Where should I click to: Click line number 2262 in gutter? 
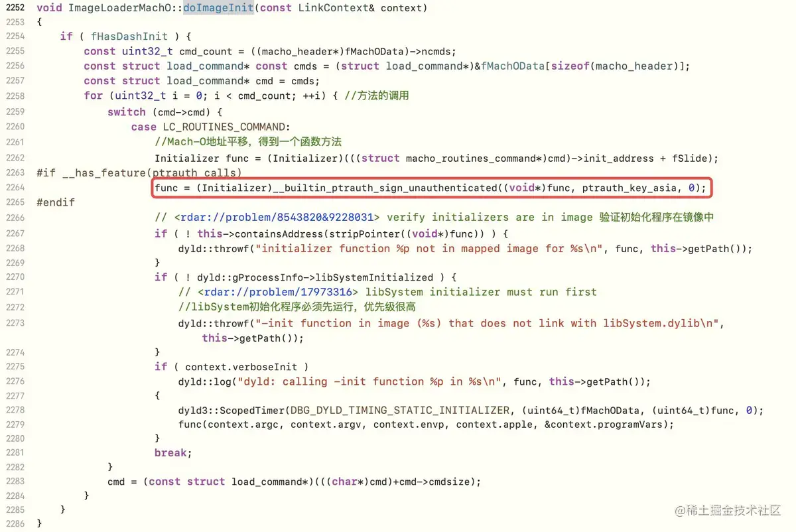(x=15, y=158)
